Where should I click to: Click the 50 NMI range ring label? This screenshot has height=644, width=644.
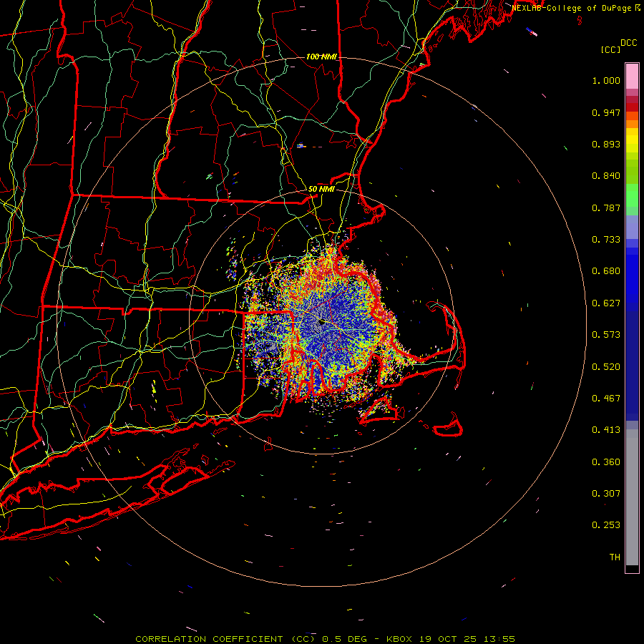point(321,189)
